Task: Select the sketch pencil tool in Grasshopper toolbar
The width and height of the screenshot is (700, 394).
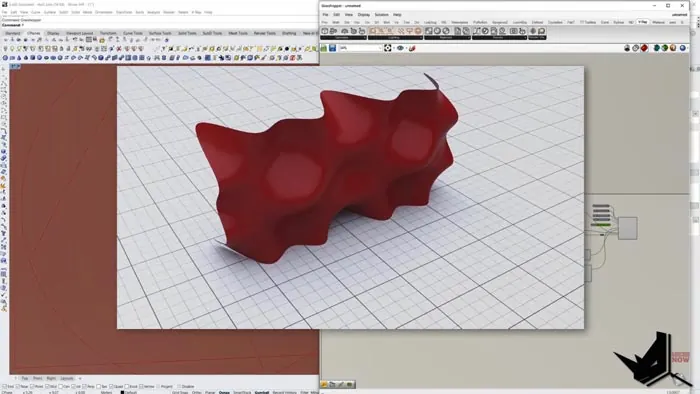Action: (x=412, y=48)
